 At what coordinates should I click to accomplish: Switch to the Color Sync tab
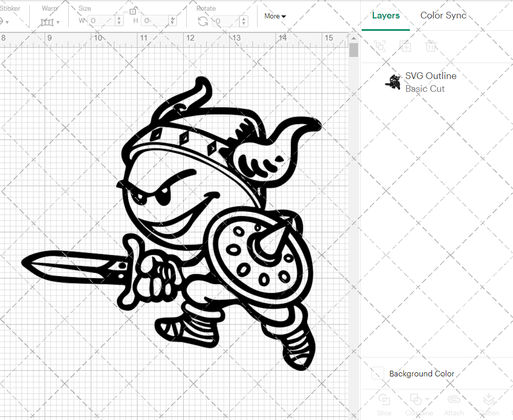click(443, 15)
